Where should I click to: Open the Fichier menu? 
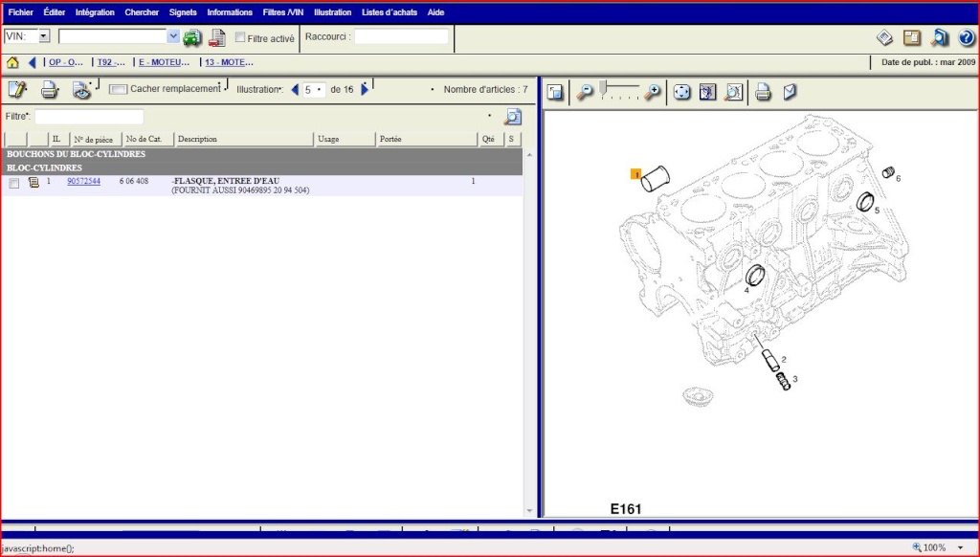[21, 12]
